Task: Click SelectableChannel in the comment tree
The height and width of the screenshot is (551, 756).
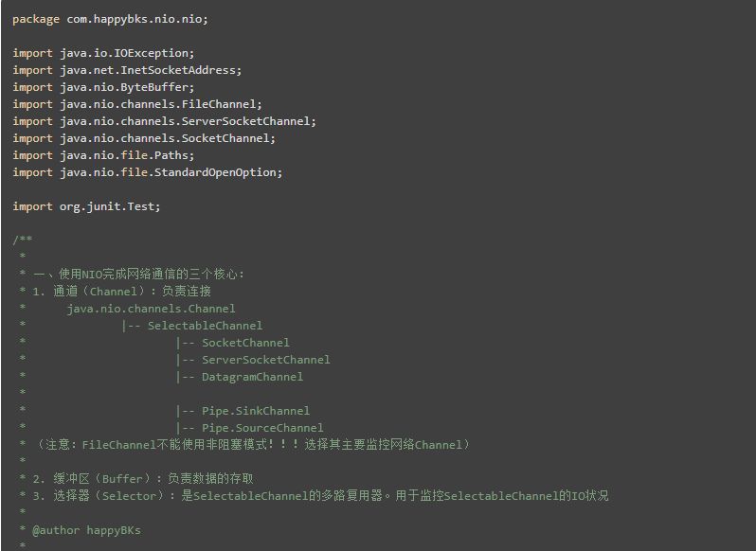Action: point(205,326)
